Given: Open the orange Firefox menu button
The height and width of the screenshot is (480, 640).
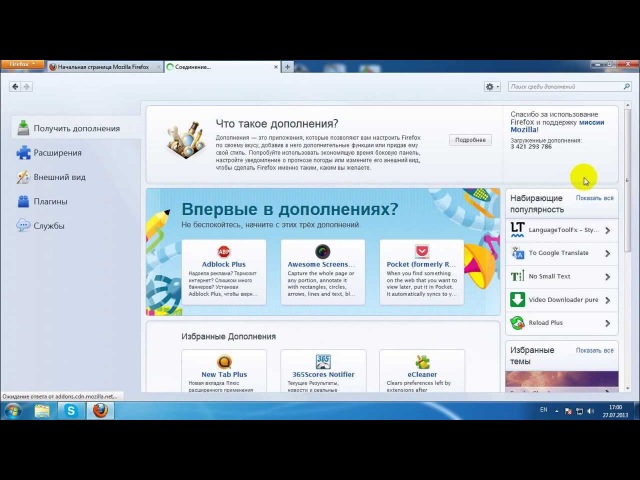Looking at the screenshot, I should [x=22, y=65].
